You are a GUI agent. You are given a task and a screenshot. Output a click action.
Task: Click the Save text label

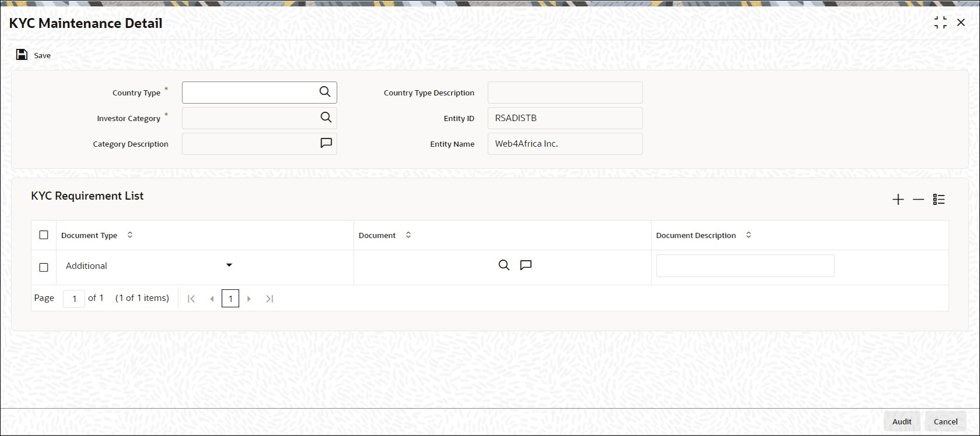43,55
